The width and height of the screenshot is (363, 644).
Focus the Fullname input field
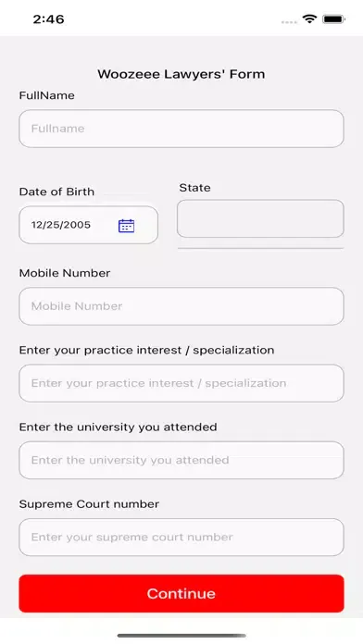[x=181, y=129]
